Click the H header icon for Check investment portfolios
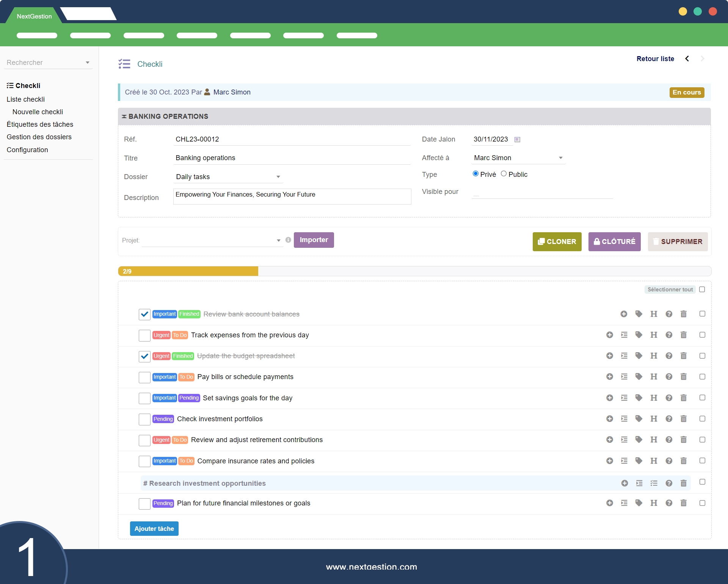Viewport: 728px width, 584px height. click(654, 419)
